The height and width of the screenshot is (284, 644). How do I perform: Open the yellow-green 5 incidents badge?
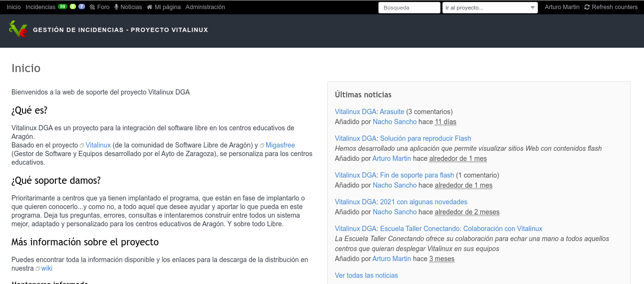pyautogui.click(x=73, y=7)
